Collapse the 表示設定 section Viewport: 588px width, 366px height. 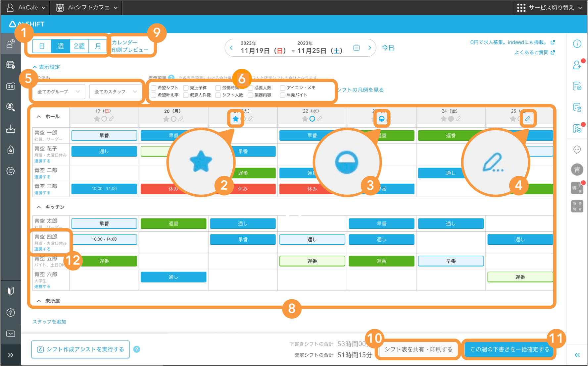coord(46,67)
